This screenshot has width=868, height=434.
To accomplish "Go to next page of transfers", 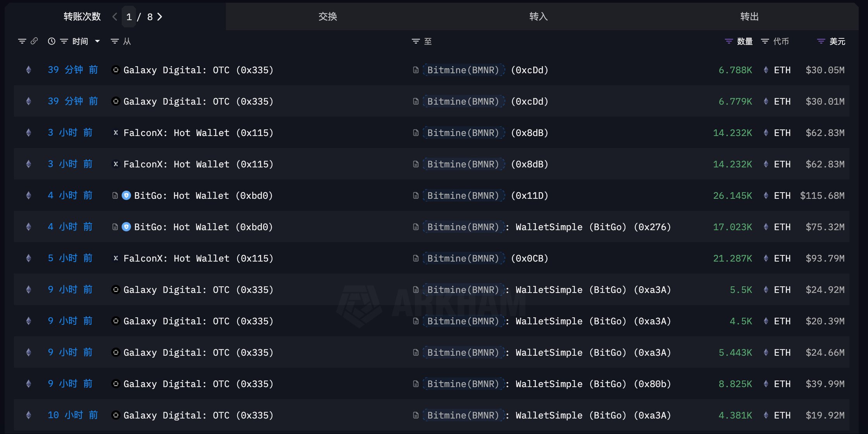I will 160,17.
